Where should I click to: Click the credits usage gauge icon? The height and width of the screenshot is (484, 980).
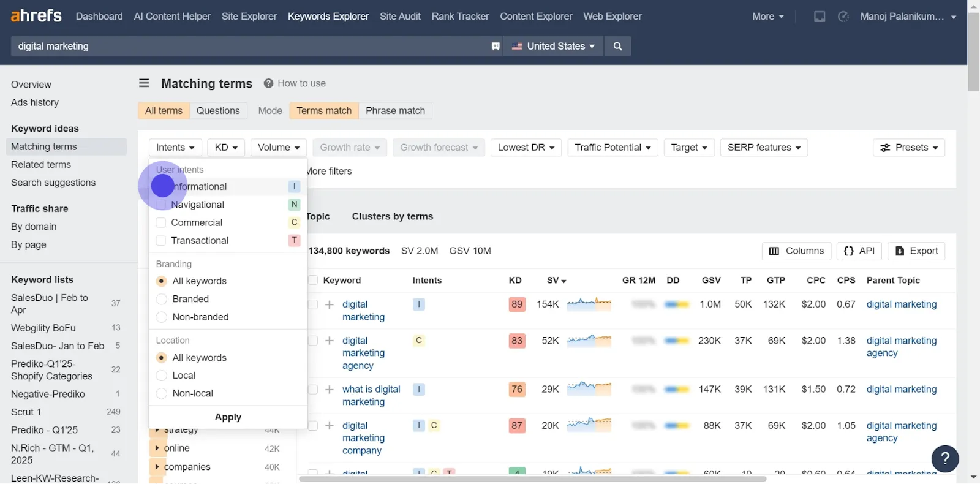point(843,17)
